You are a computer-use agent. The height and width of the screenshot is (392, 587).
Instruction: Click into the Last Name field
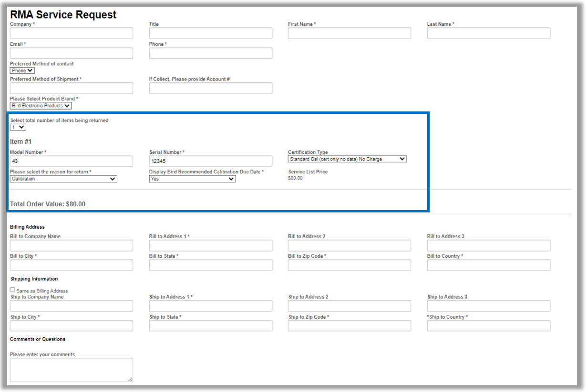point(488,33)
